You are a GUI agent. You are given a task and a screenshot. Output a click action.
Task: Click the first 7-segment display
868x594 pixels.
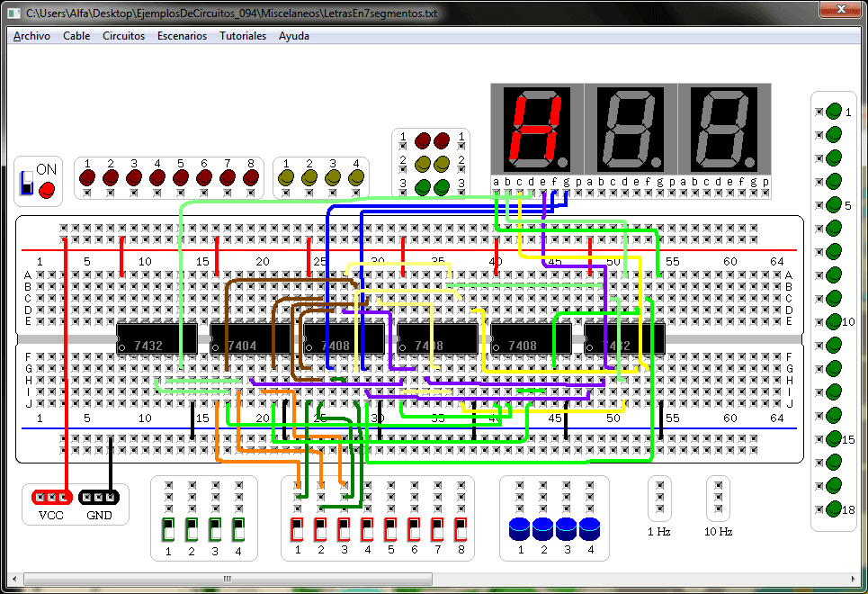(536, 130)
